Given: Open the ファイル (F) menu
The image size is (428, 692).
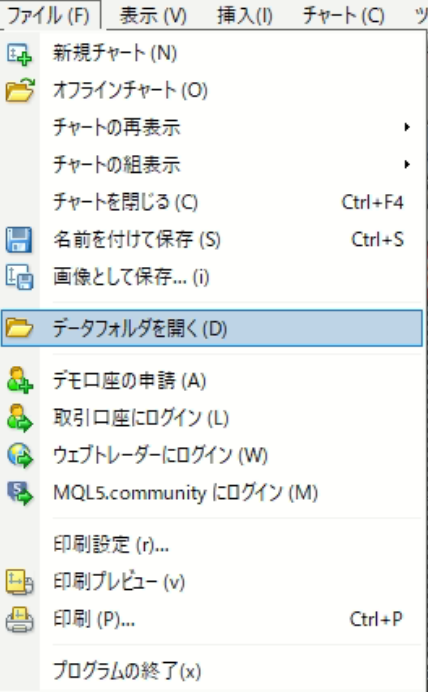Looking at the screenshot, I should tap(49, 15).
